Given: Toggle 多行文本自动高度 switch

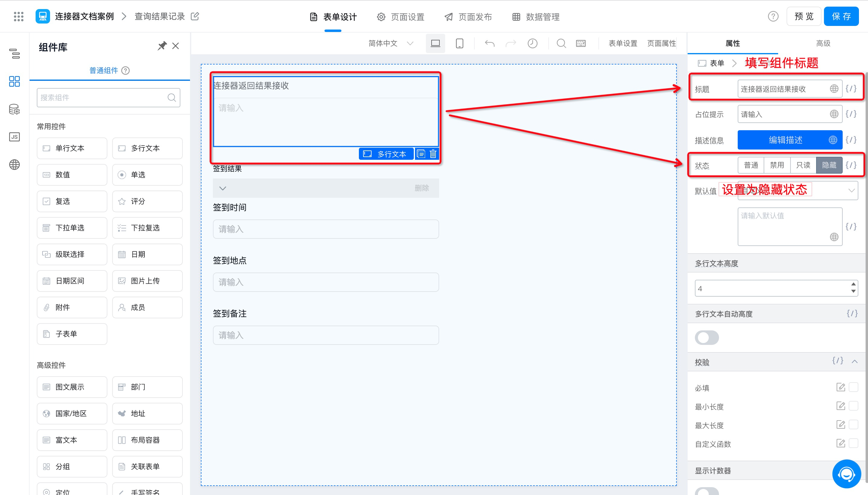Looking at the screenshot, I should 707,338.
